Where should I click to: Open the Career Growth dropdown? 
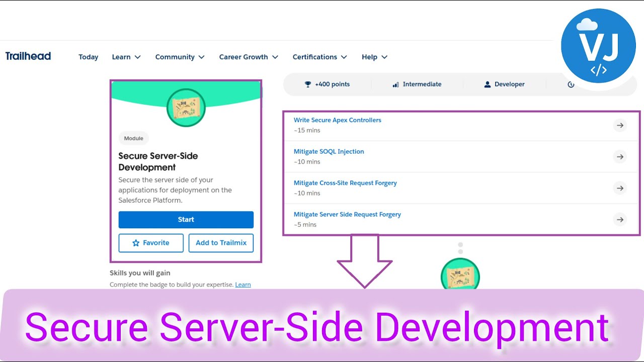click(x=249, y=57)
